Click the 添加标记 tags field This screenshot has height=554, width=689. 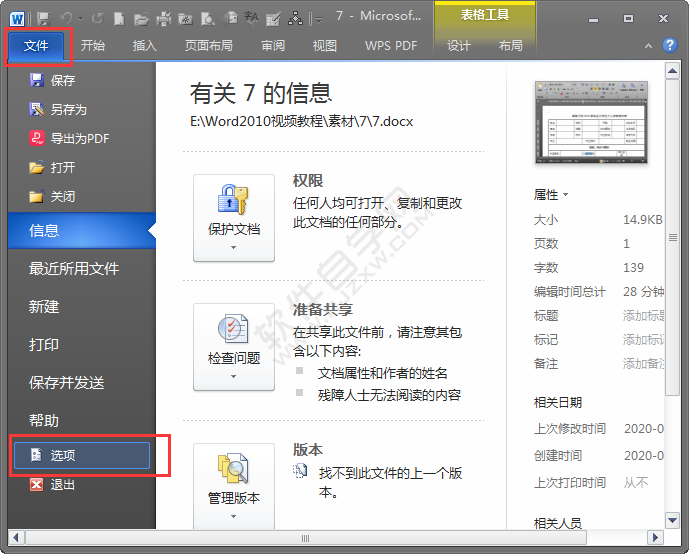(643, 340)
